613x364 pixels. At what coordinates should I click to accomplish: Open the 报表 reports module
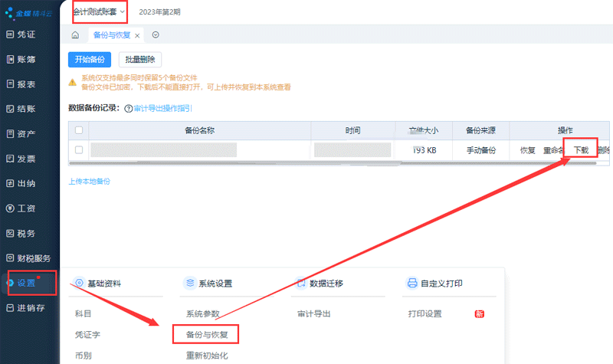click(x=21, y=84)
